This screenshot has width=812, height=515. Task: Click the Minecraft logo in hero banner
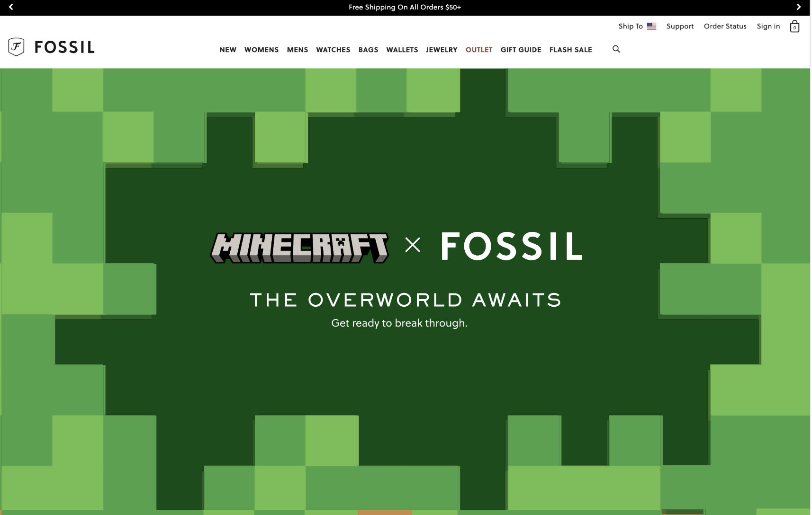coord(299,248)
